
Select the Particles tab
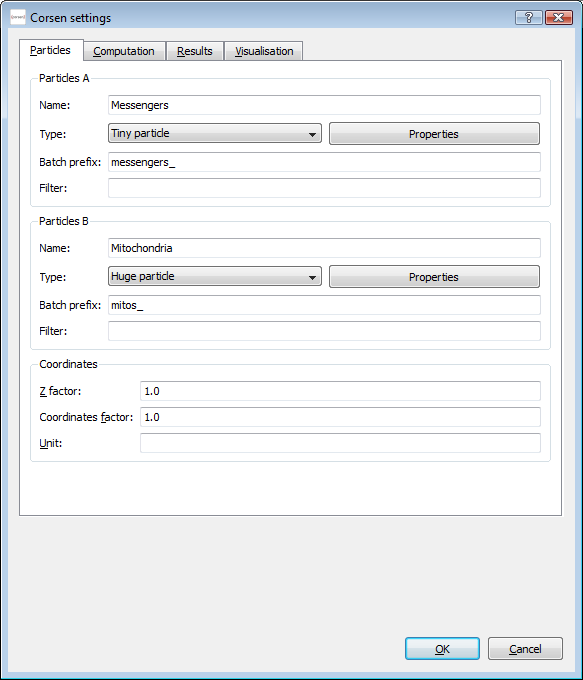coord(51,50)
